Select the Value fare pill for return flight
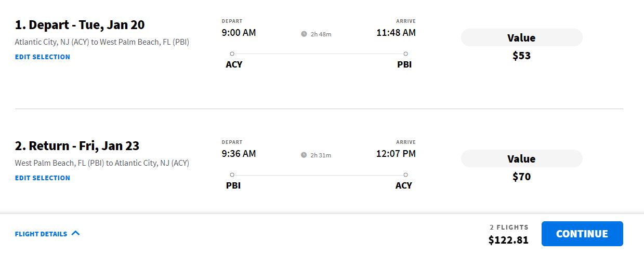The image size is (644, 254). (x=521, y=159)
